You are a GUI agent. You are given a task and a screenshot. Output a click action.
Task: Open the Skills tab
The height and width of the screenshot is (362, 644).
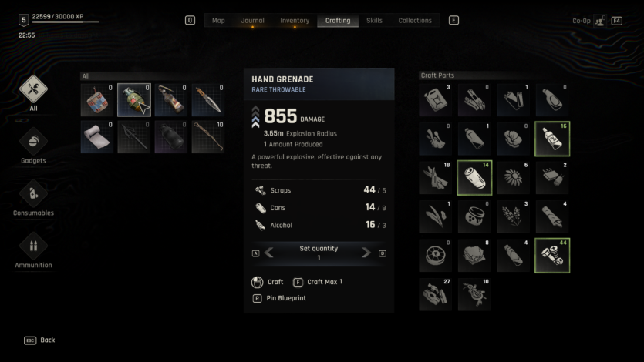374,21
